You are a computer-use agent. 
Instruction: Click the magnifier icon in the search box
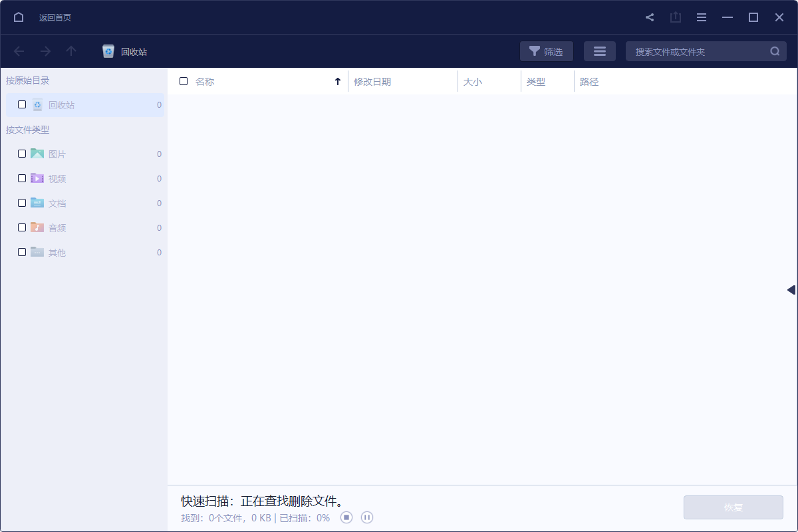tap(774, 51)
